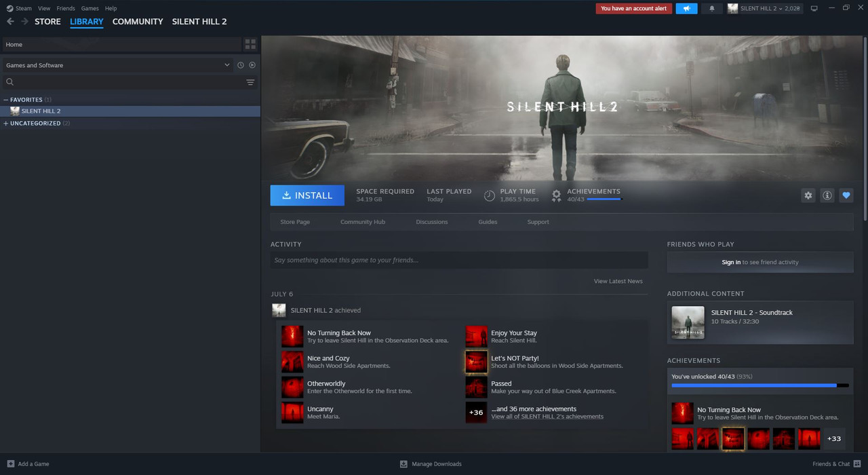868x475 pixels.
Task: Toggle Big Picture mode monitor icon
Action: pyautogui.click(x=814, y=8)
